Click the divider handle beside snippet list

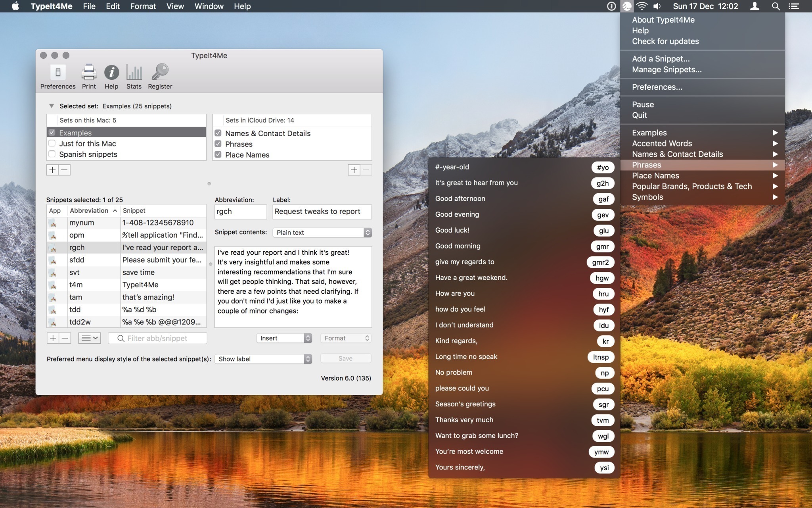coord(211,264)
